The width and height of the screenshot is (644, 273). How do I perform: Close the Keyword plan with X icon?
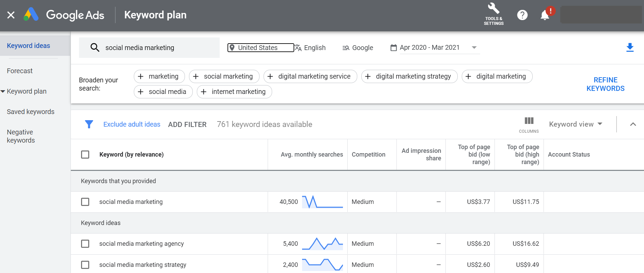coord(11,15)
